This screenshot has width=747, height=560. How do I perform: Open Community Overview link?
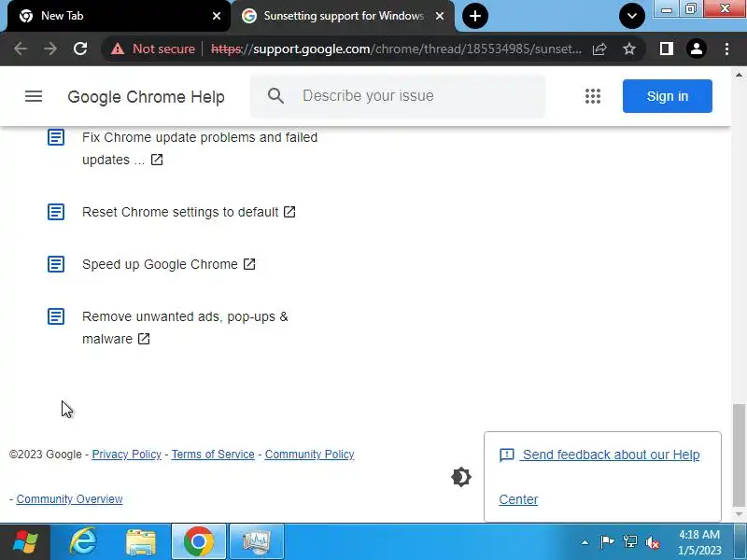point(69,499)
